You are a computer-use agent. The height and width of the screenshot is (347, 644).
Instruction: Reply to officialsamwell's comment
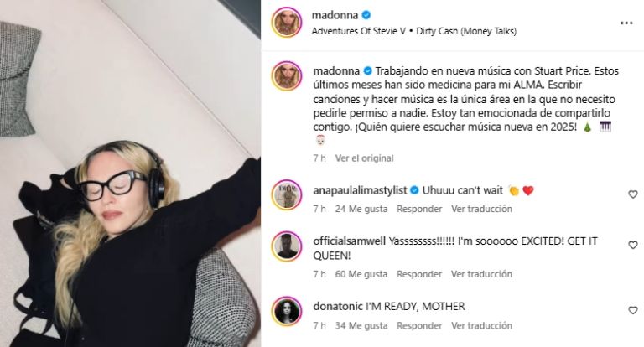click(x=419, y=274)
